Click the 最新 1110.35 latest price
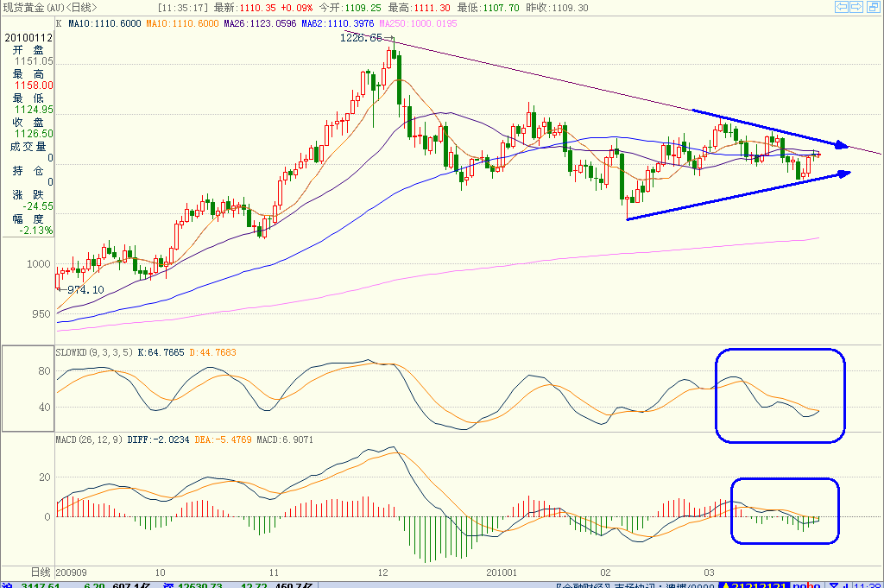This screenshot has height=588, width=884. point(244,8)
